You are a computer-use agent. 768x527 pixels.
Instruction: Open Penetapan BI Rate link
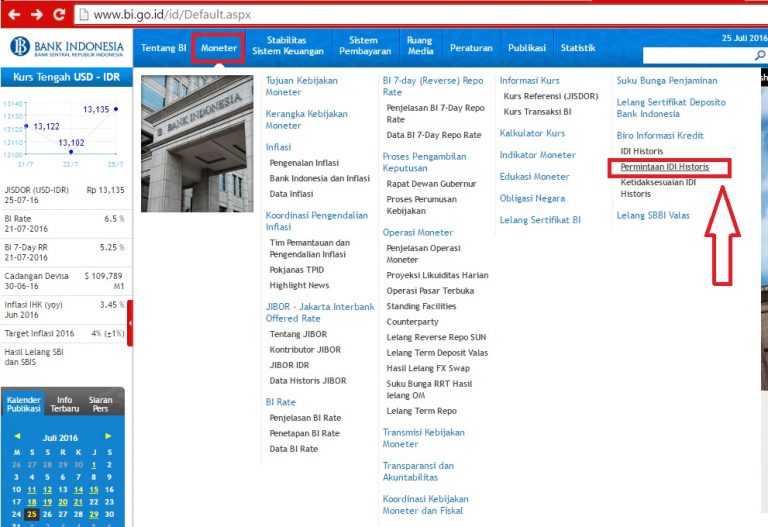(x=304, y=433)
